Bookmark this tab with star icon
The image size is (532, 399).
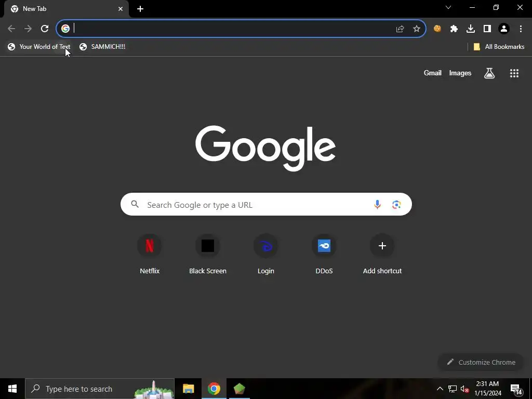(416, 29)
